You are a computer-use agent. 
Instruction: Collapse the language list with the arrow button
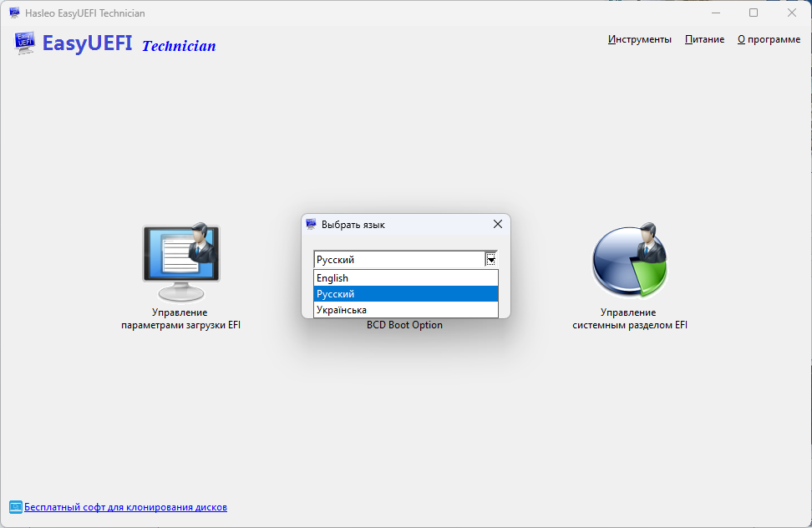coord(491,260)
